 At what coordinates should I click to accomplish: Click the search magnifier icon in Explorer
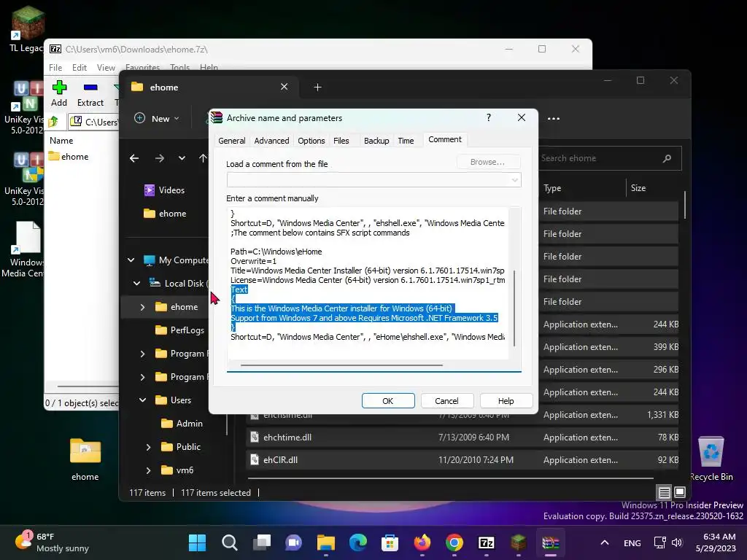coord(667,158)
